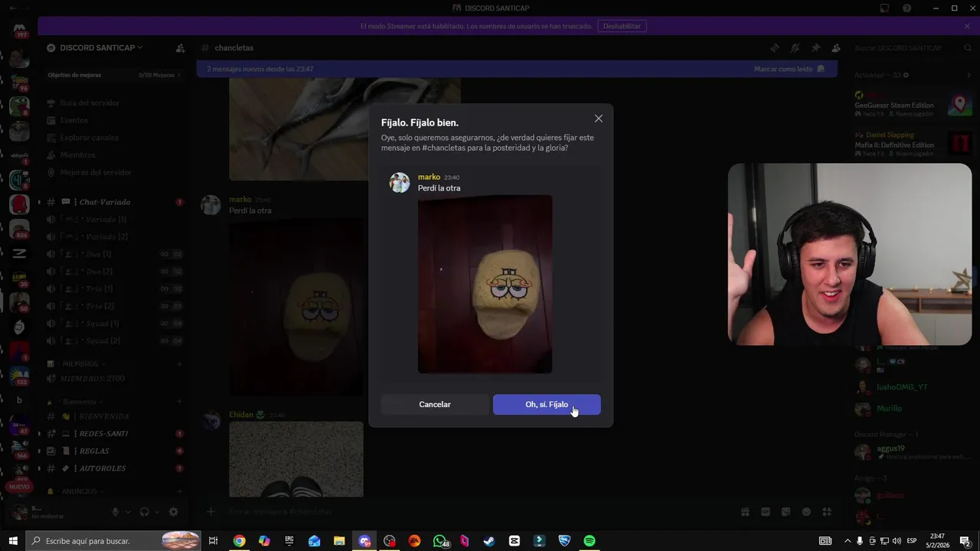
Task: Open User Settings gear icon
Action: (x=174, y=512)
